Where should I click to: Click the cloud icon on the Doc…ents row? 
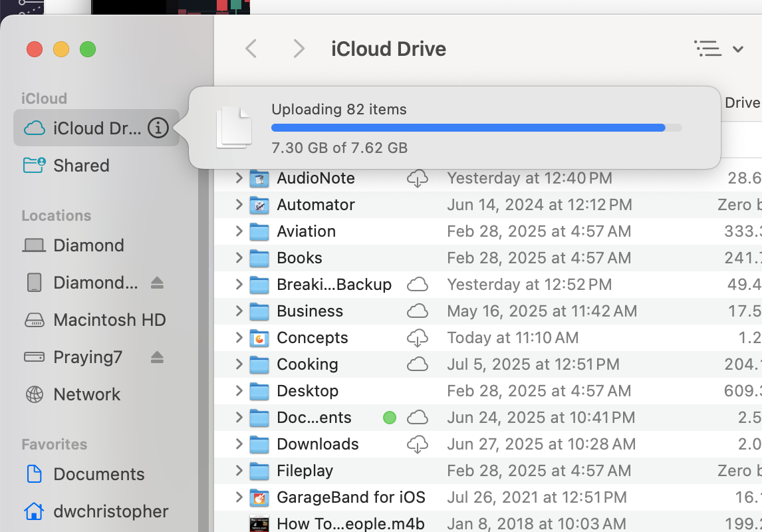click(418, 418)
